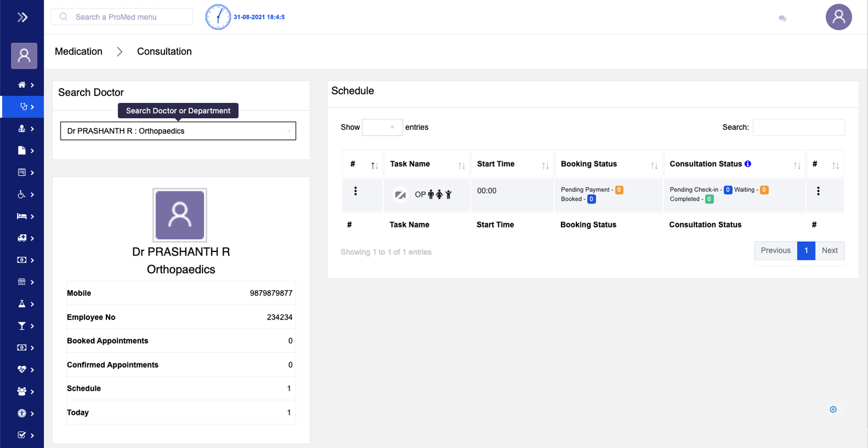
Task: Click the Schedule table Search field
Action: pyautogui.click(x=798, y=127)
